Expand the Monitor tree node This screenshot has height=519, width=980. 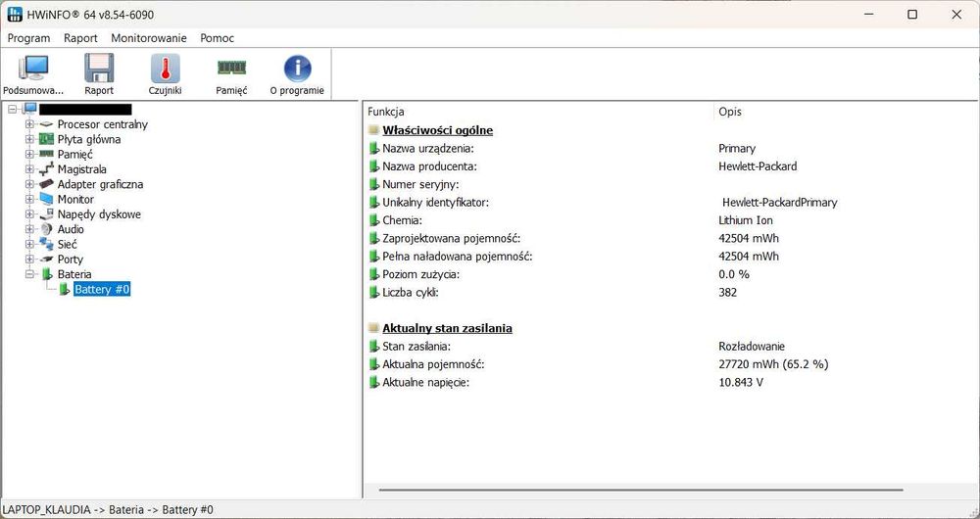29,199
